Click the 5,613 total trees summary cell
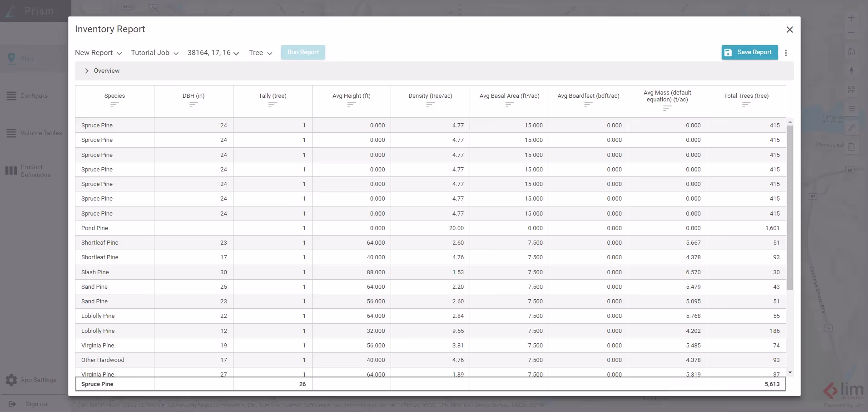 746,384
